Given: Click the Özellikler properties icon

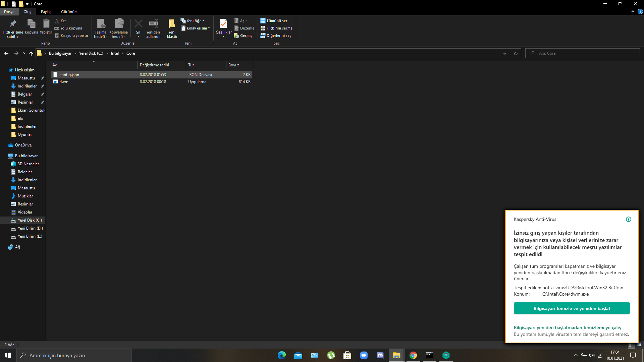Looking at the screenshot, I should tap(223, 24).
